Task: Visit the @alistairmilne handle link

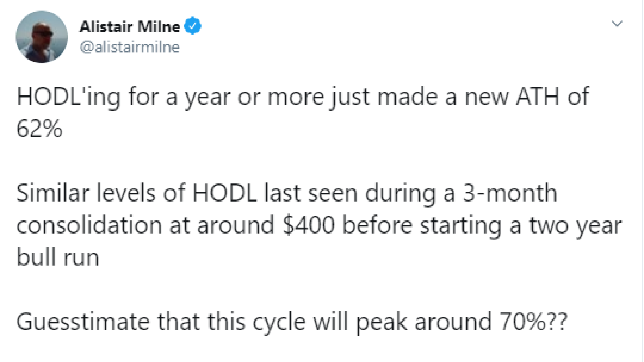Action: pyautogui.click(x=130, y=47)
